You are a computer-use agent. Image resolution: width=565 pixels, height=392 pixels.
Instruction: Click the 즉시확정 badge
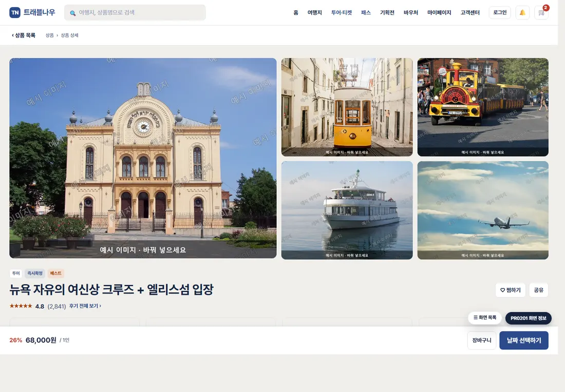[35, 273]
